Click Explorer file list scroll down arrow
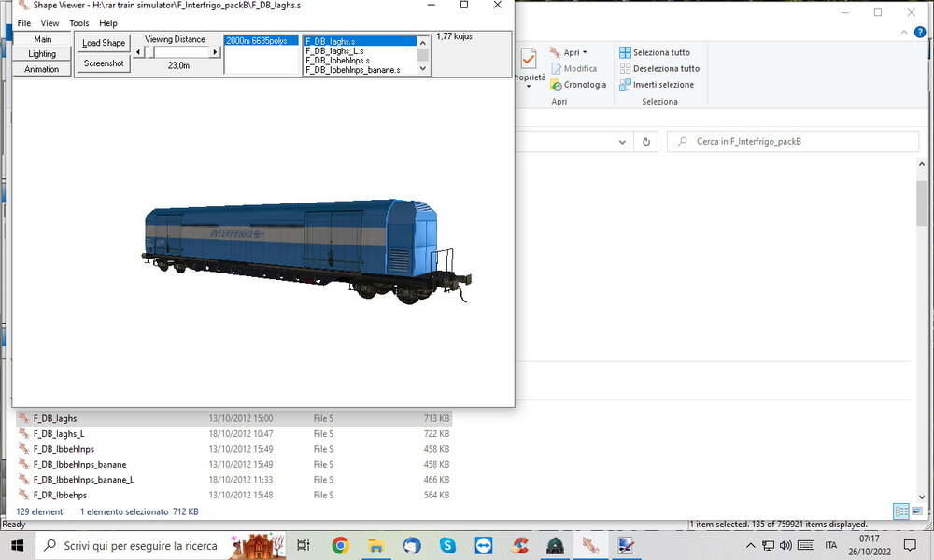 [922, 497]
